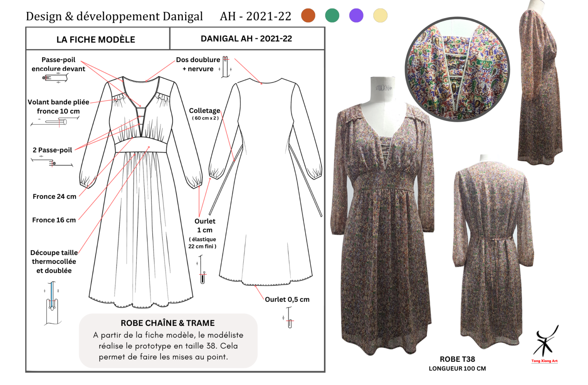Click the Passe-poil encolure devant label
Viewport: 588px width, 385px height.
click(58, 64)
